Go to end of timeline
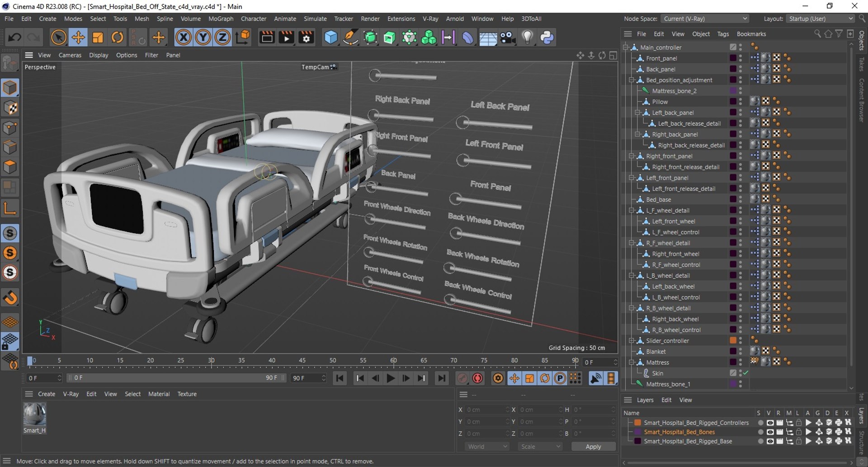Screen dimensions: 868x467 pyautogui.click(x=441, y=378)
